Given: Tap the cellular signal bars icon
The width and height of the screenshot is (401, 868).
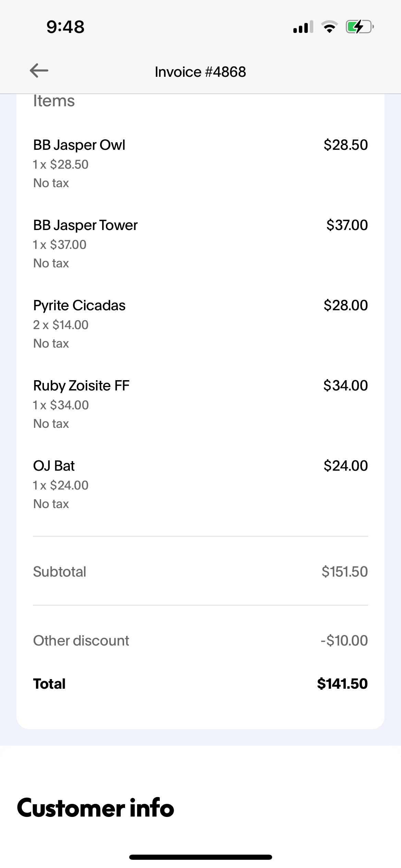Looking at the screenshot, I should tap(303, 27).
